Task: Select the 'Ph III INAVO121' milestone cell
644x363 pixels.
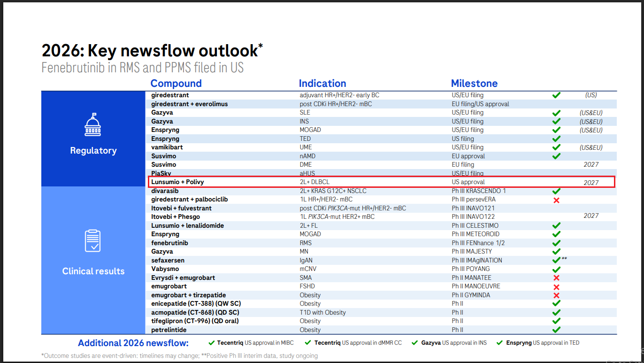Action: coord(472,209)
